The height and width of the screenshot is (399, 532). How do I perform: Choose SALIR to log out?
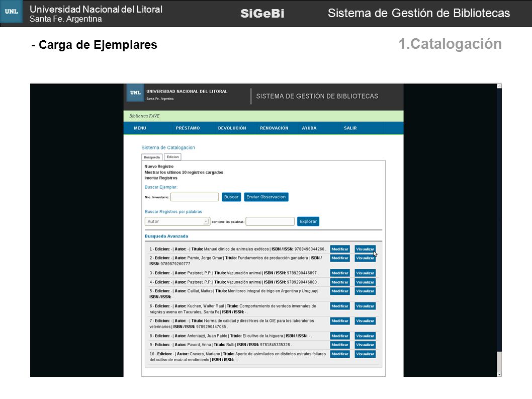(x=350, y=128)
